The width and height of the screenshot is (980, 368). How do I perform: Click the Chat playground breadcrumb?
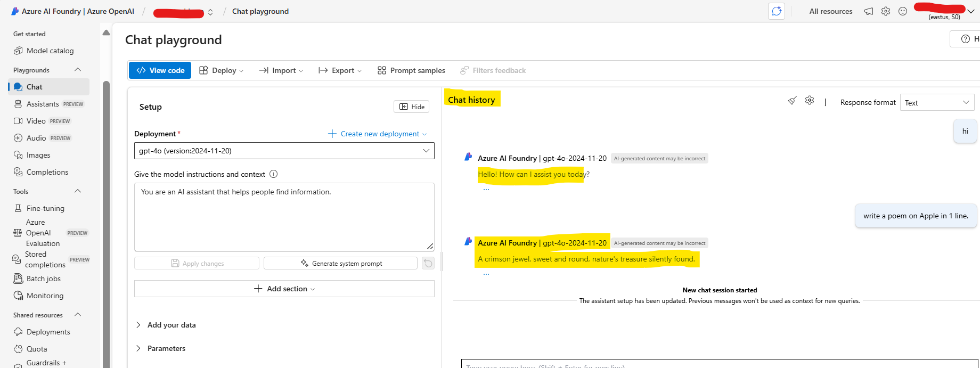pyautogui.click(x=260, y=11)
